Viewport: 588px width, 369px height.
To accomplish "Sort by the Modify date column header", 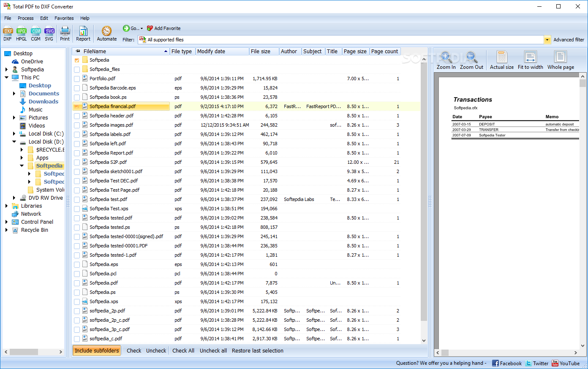I will click(x=222, y=52).
